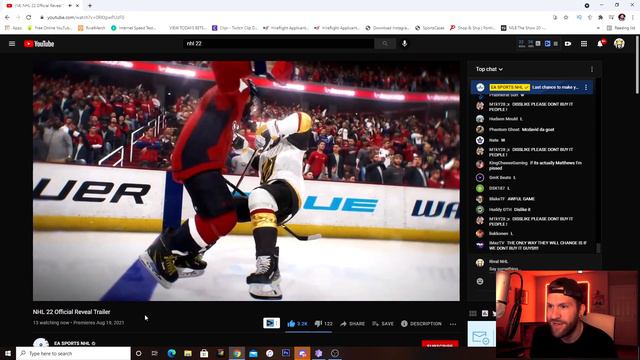The width and height of the screenshot is (640, 360).
Task: Open the YouTube account avatar menu
Action: [x=619, y=44]
